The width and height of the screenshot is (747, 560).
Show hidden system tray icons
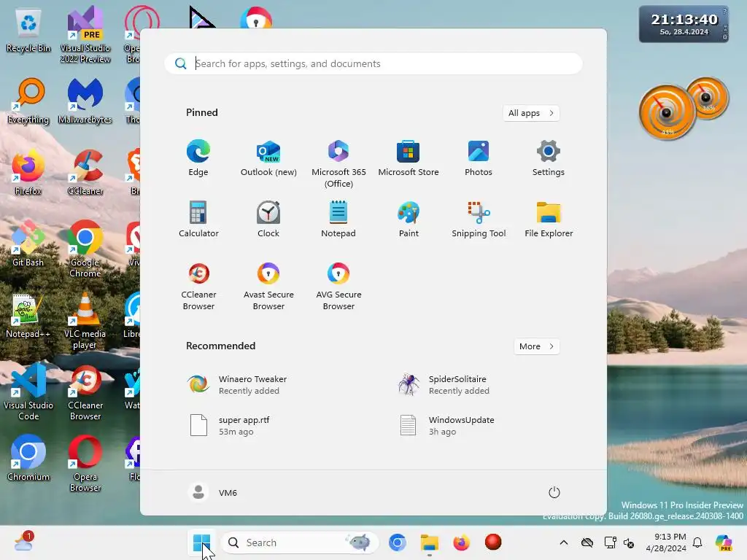pos(564,542)
